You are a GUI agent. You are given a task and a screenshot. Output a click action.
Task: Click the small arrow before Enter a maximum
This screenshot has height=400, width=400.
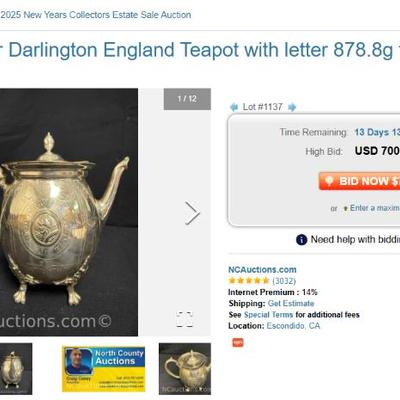(345, 209)
